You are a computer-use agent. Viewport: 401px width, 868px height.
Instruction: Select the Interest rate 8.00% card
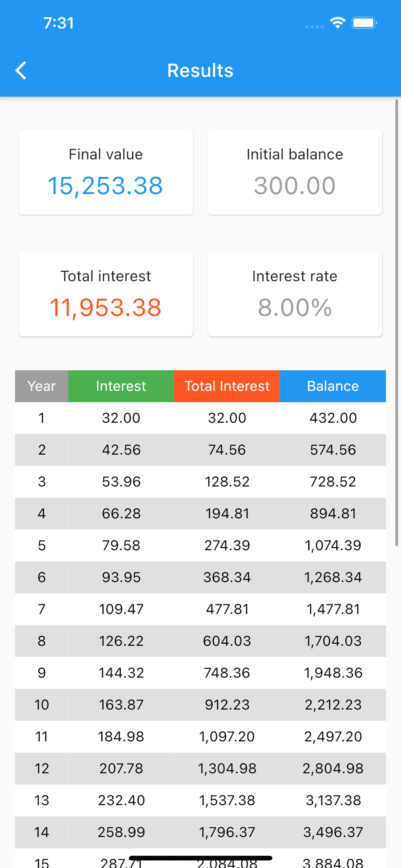pyautogui.click(x=295, y=294)
